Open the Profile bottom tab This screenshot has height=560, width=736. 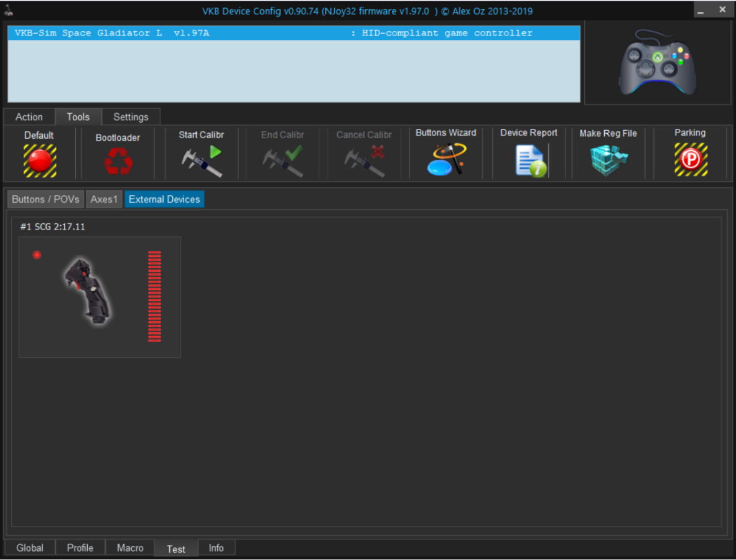tap(80, 548)
